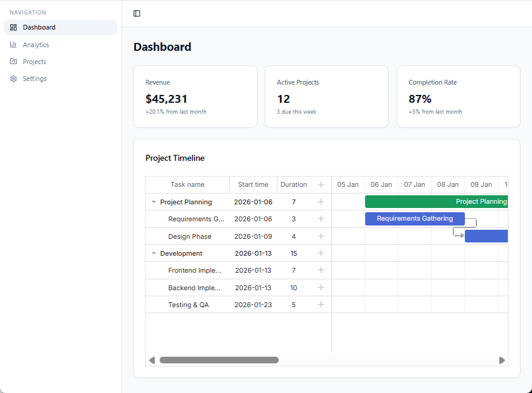Viewport: 532px width, 393px height.
Task: Collapse the Project Planning task group
Action: (x=154, y=201)
